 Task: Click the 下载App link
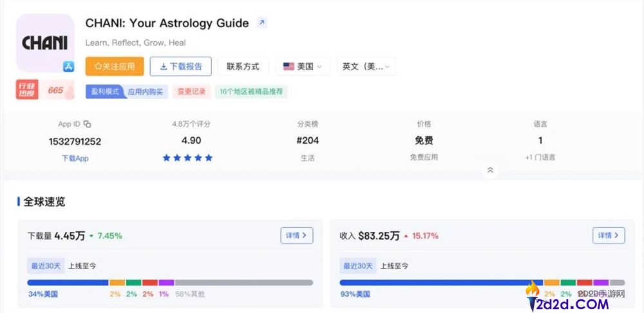tap(75, 158)
